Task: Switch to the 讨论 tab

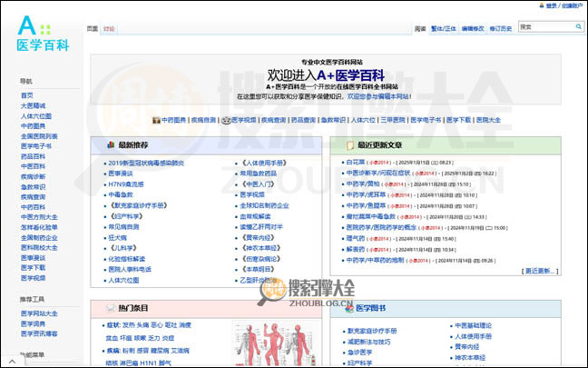Action: coord(109,28)
